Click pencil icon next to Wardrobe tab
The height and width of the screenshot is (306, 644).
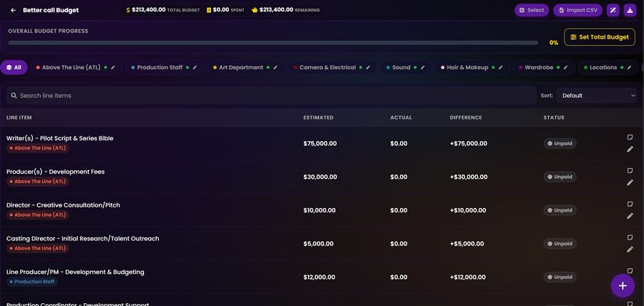click(x=565, y=67)
